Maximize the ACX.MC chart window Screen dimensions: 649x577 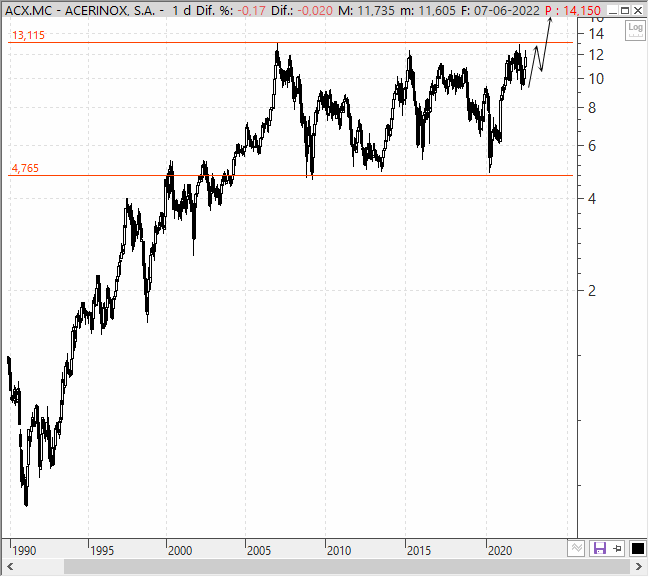[x=625, y=10]
